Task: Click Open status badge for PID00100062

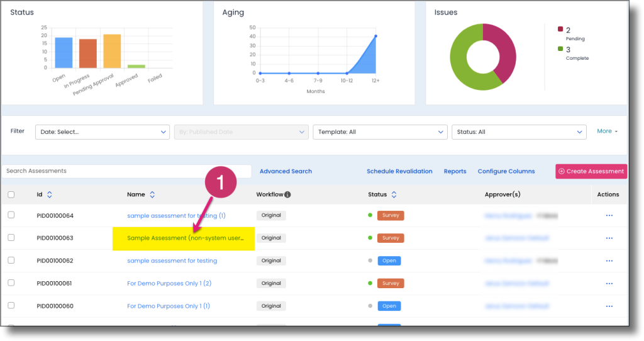Action: 389,260
